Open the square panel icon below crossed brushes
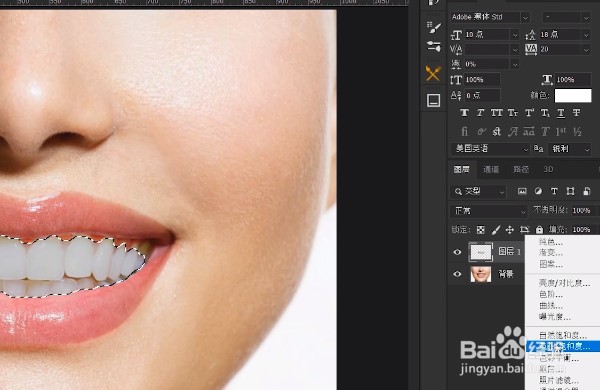The height and width of the screenshot is (390, 600). click(x=433, y=100)
